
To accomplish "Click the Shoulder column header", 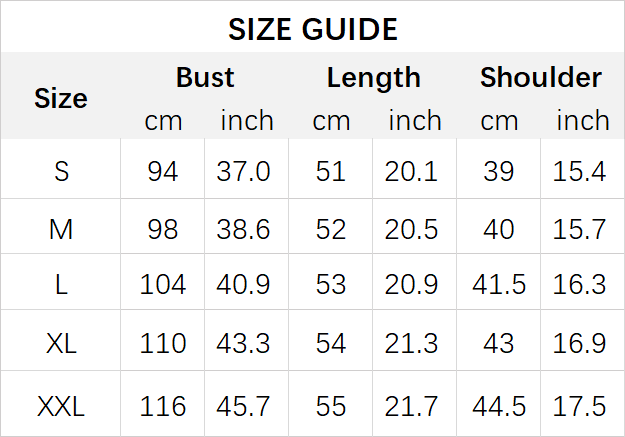I will coord(541,77).
